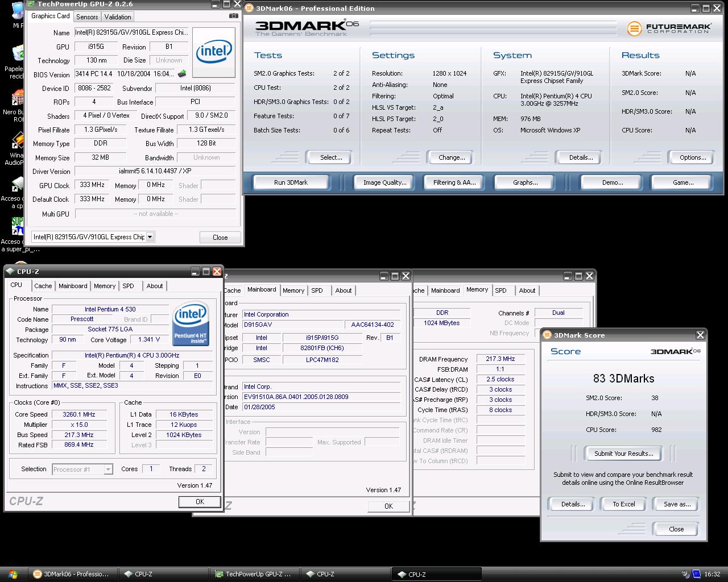Click the Run 3DMark button

pyautogui.click(x=291, y=182)
